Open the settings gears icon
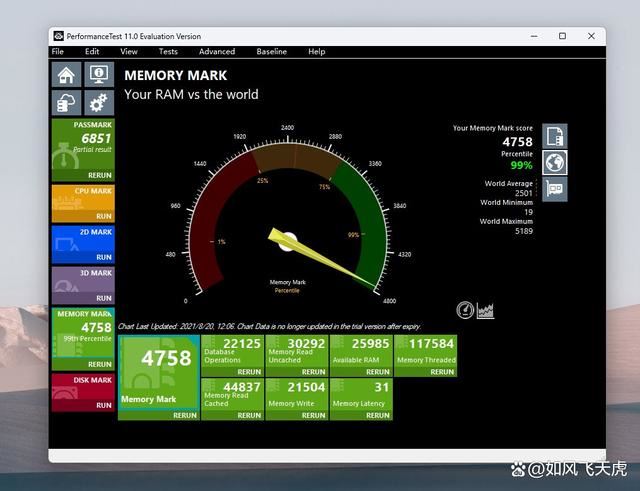Viewport: 640px width, 491px height. [98, 102]
